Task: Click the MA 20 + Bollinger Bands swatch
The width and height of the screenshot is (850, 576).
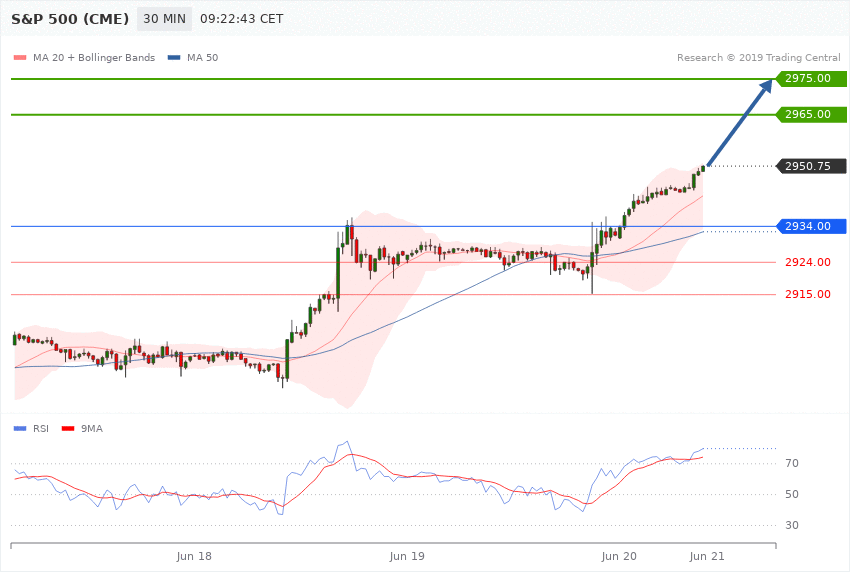Action: point(20,57)
